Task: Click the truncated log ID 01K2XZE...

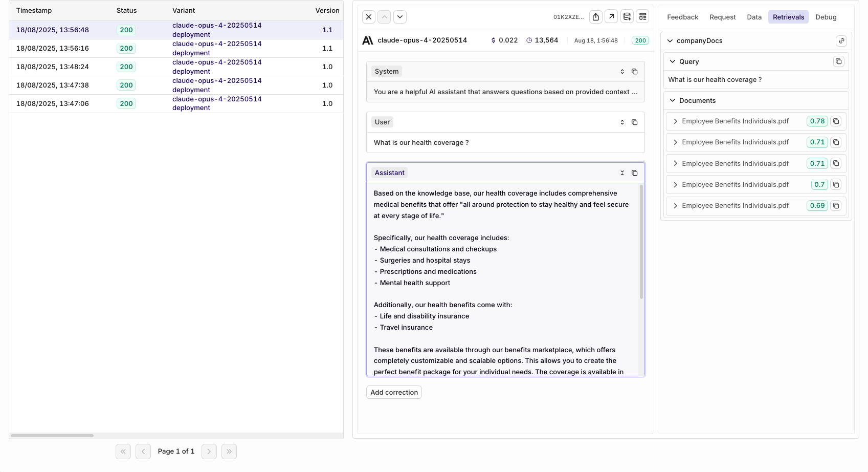Action: pyautogui.click(x=568, y=17)
